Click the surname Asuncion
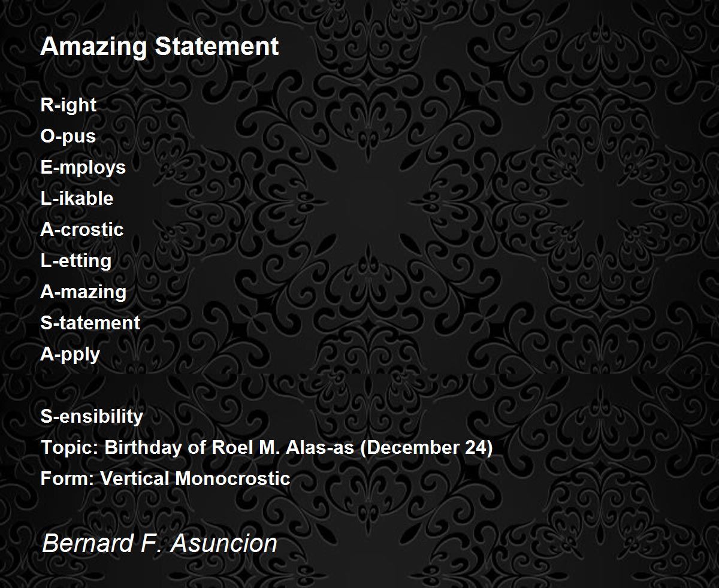Viewport: 719px width, 588px height. (x=223, y=544)
